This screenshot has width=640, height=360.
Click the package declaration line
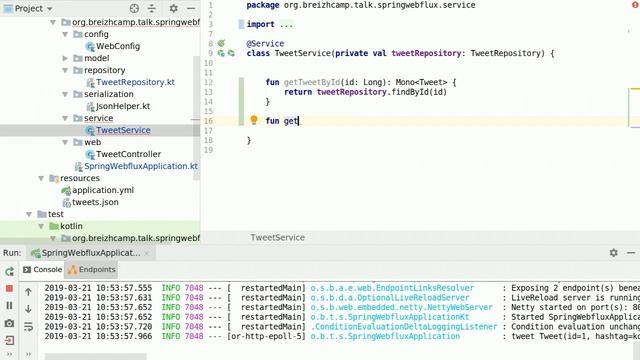tap(361, 5)
